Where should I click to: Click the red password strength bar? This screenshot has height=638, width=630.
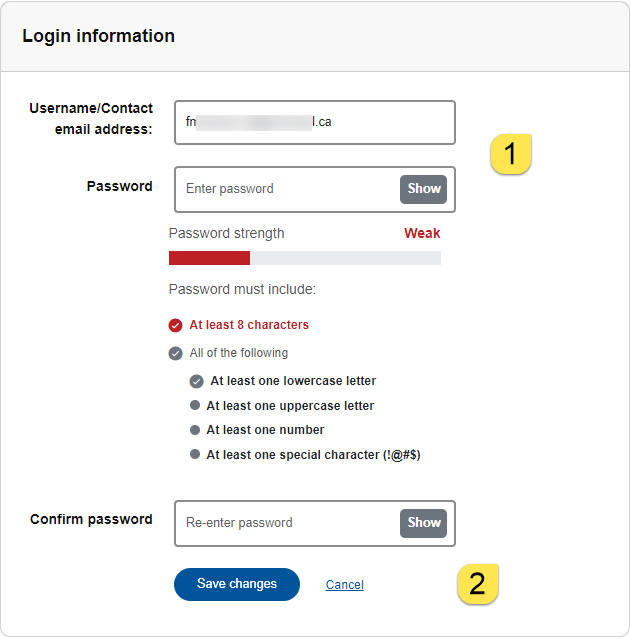coord(209,258)
